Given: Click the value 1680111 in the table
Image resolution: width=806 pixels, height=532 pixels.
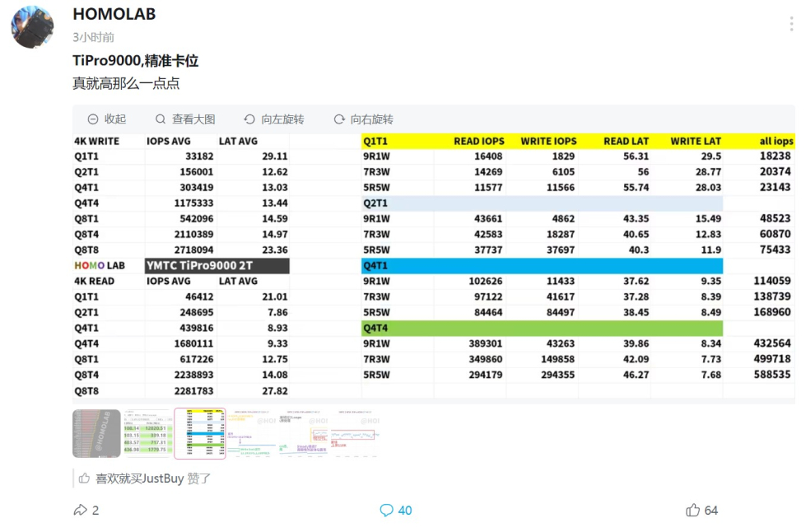Looking at the screenshot, I should (193, 343).
